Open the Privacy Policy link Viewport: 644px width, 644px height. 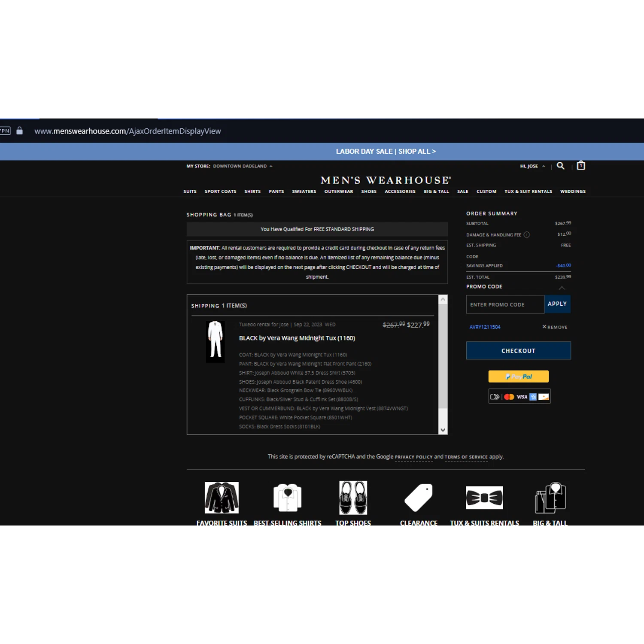(413, 457)
